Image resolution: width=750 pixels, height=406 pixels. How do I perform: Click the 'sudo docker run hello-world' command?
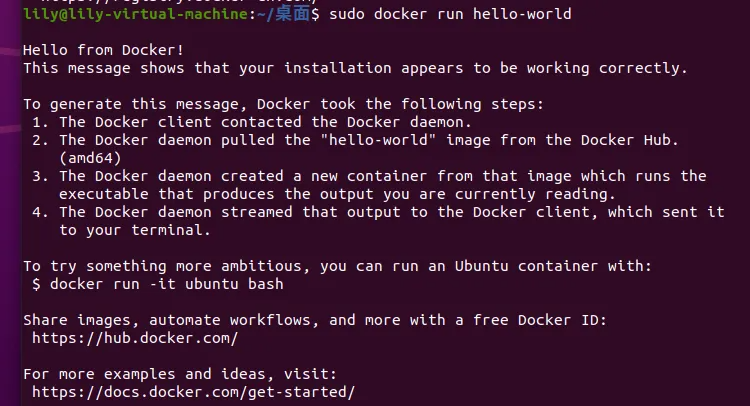[450, 14]
